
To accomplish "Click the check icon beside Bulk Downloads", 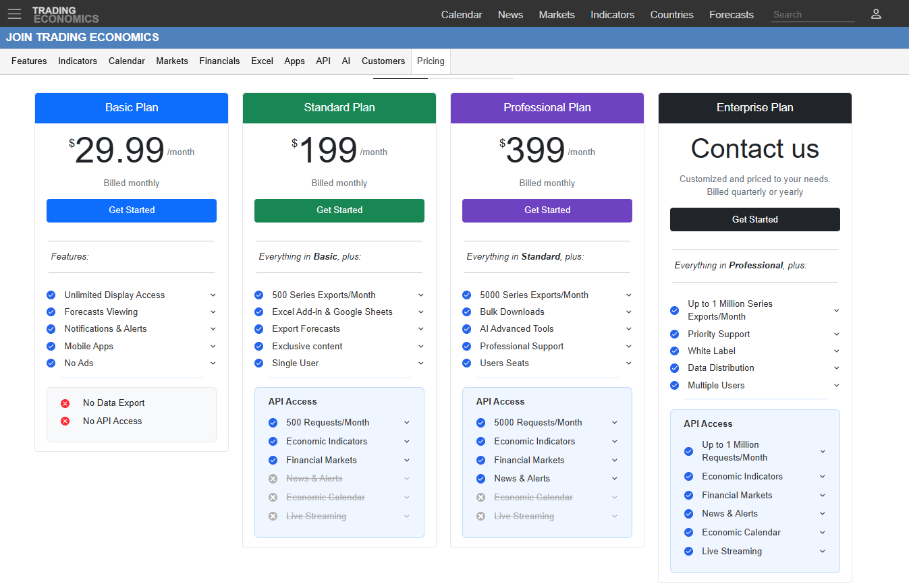I will pos(466,312).
